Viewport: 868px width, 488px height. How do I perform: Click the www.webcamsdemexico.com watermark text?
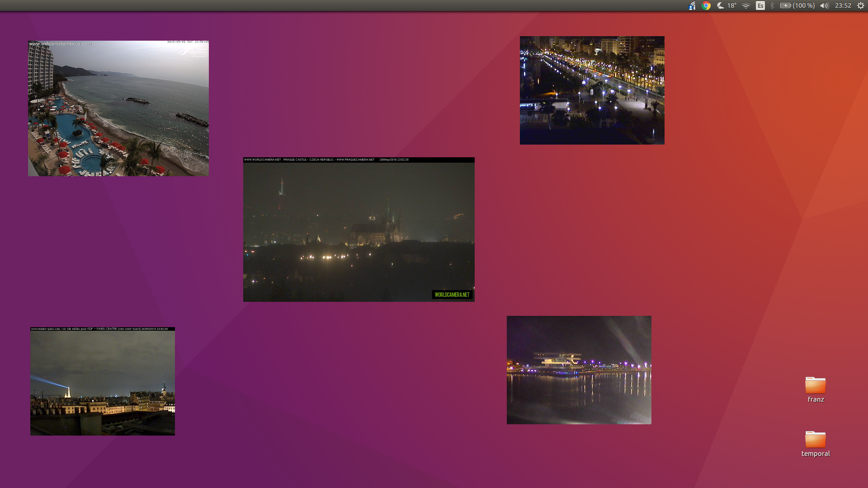(60, 44)
